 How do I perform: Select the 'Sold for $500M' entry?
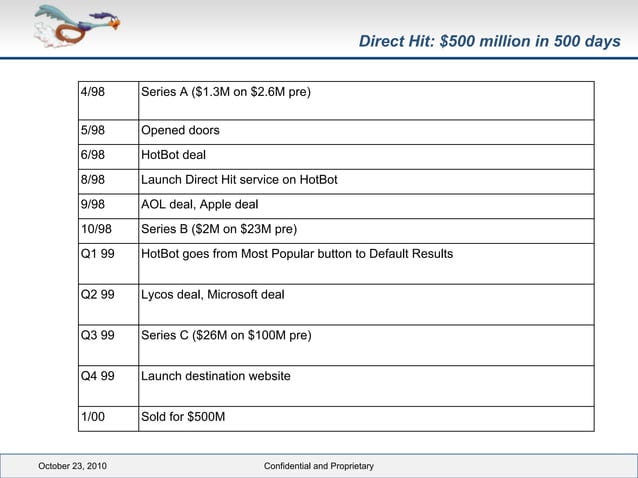point(183,417)
